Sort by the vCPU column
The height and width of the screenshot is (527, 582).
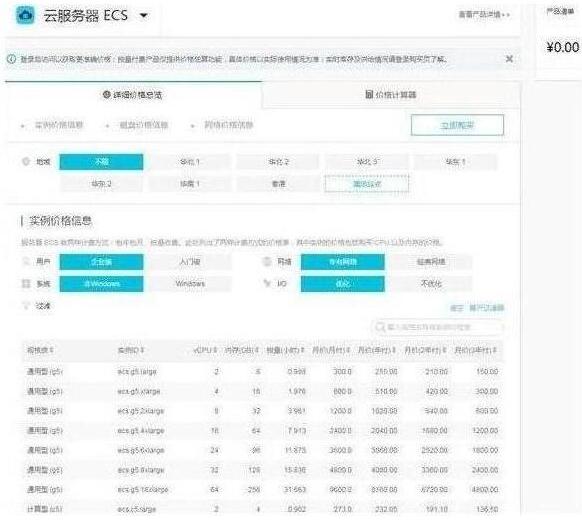pos(205,350)
